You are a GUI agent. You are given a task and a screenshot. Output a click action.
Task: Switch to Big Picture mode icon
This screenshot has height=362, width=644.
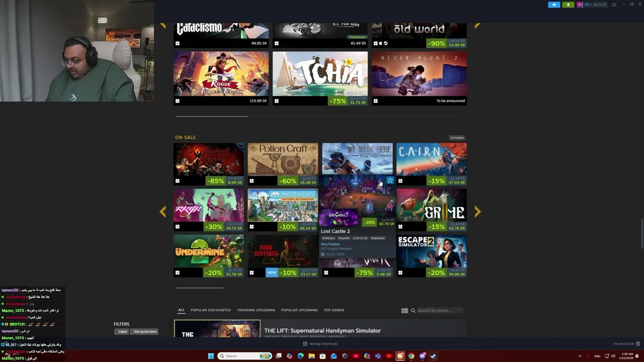click(614, 5)
